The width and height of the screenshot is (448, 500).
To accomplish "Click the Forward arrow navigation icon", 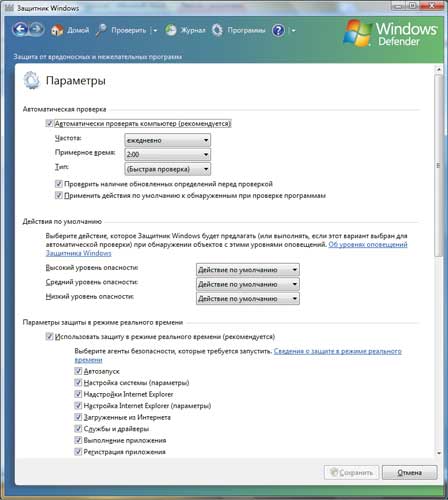I will tap(37, 29).
